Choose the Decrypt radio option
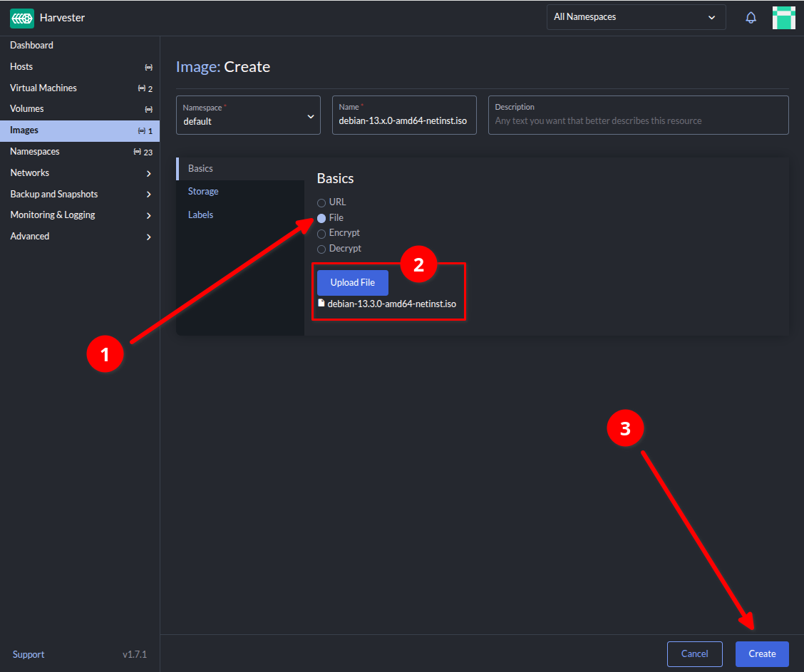 [321, 249]
